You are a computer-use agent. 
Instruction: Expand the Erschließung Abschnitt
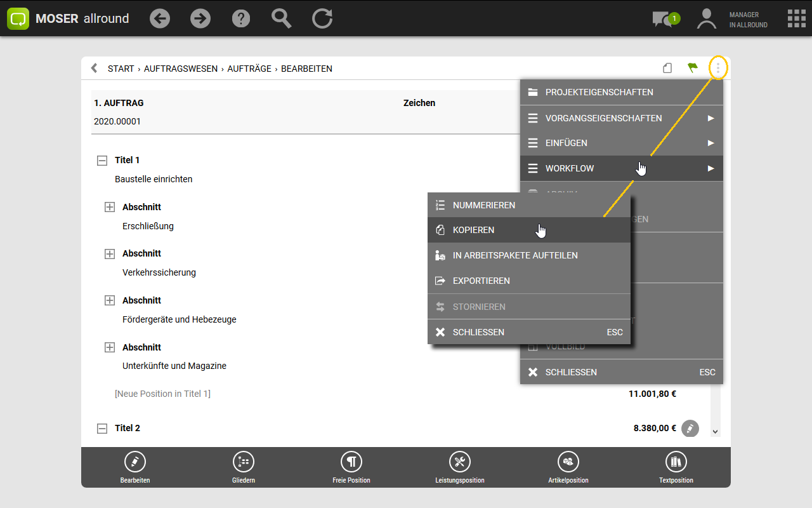point(110,207)
